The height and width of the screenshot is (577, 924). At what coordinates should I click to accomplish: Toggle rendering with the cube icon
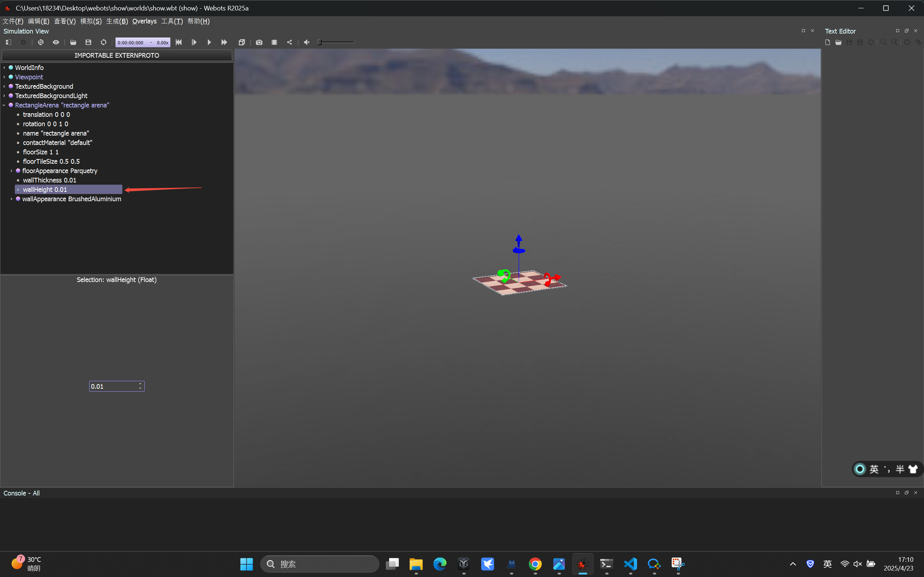(x=242, y=42)
